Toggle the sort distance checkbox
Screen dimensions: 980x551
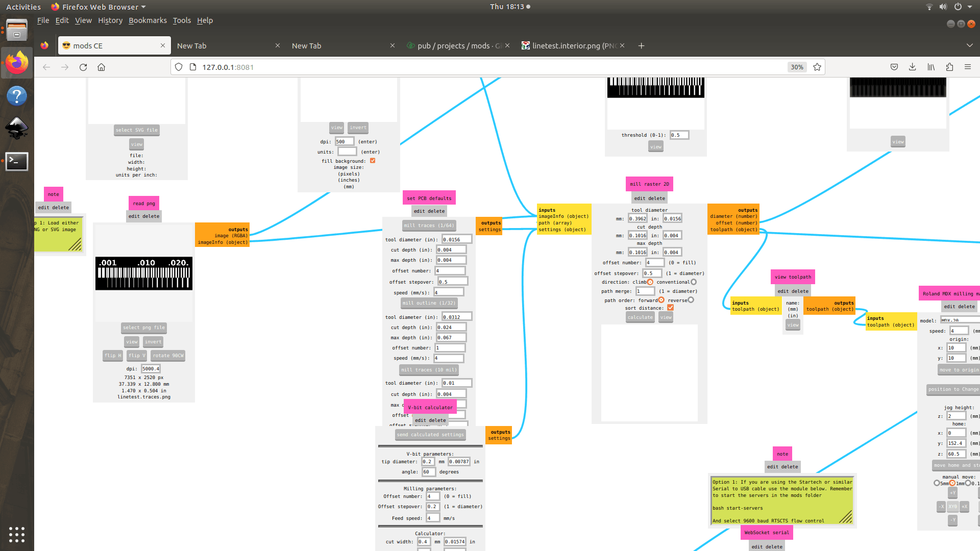pos(671,308)
